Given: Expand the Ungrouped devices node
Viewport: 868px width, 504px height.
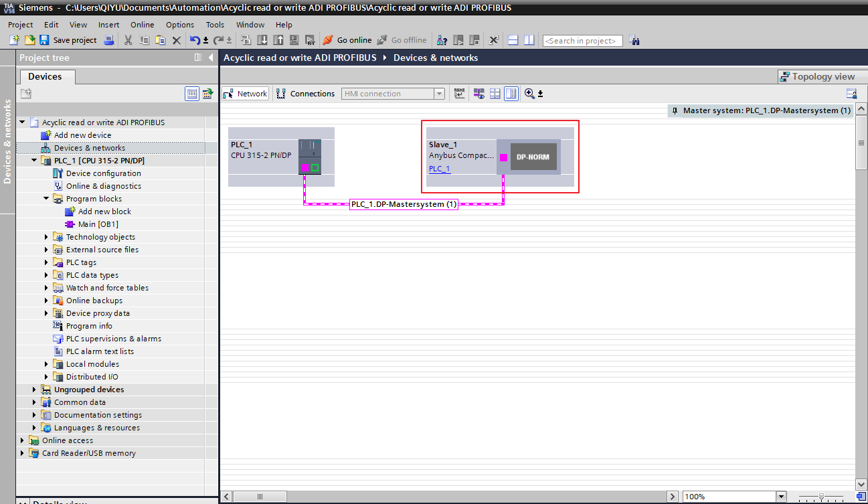Looking at the screenshot, I should click(x=35, y=390).
